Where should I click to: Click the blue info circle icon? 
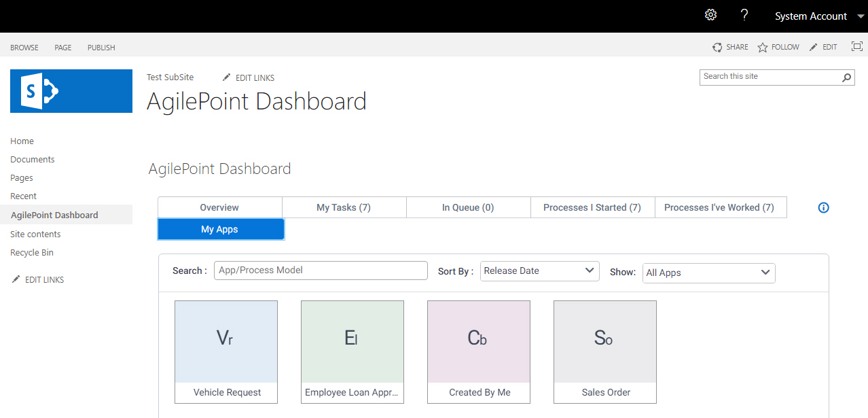tap(824, 208)
